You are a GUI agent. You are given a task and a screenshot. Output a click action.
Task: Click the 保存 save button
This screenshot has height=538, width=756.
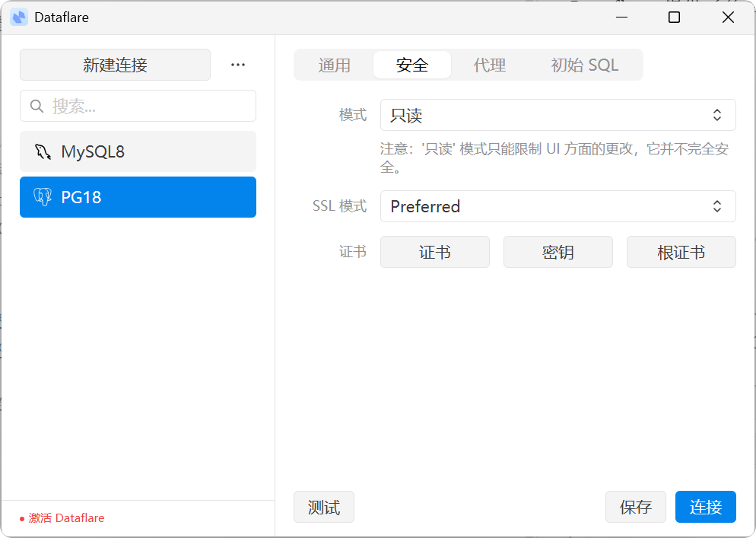click(636, 507)
